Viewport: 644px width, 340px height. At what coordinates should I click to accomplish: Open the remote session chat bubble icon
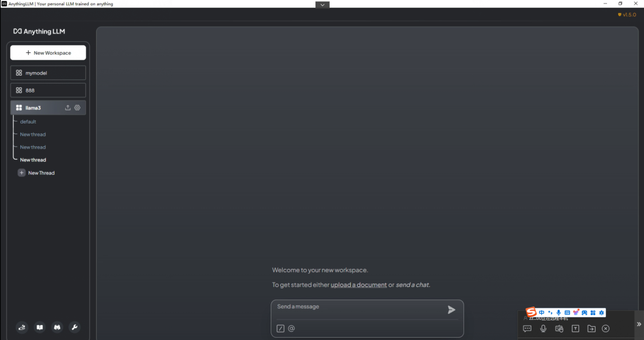(527, 329)
